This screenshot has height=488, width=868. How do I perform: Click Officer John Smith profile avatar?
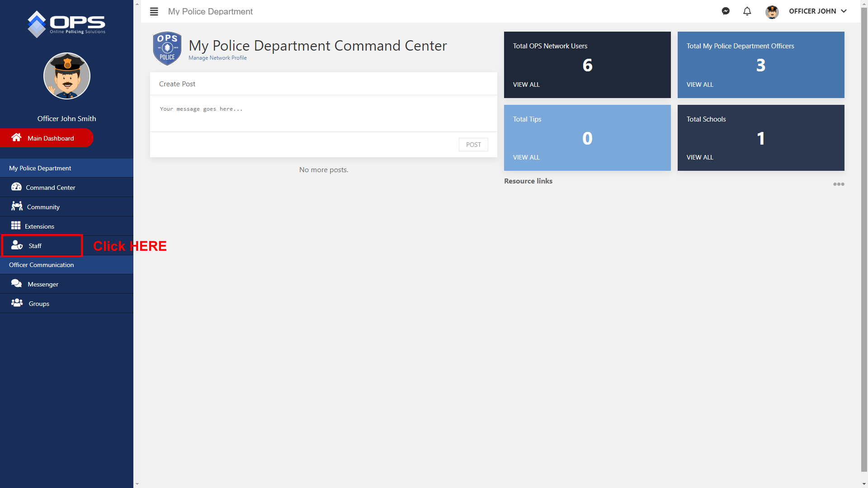pos(67,76)
